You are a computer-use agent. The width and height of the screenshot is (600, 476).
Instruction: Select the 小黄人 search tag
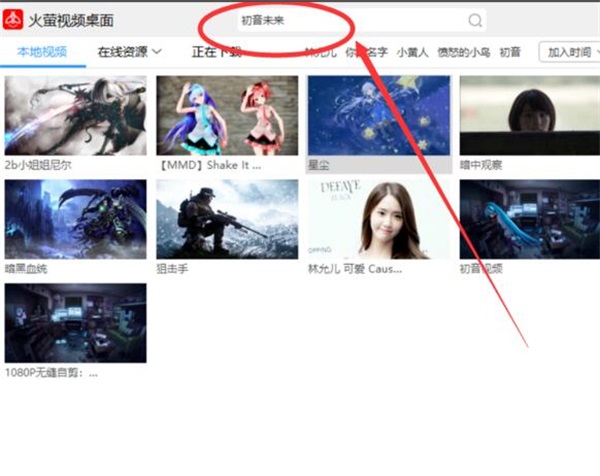click(412, 52)
